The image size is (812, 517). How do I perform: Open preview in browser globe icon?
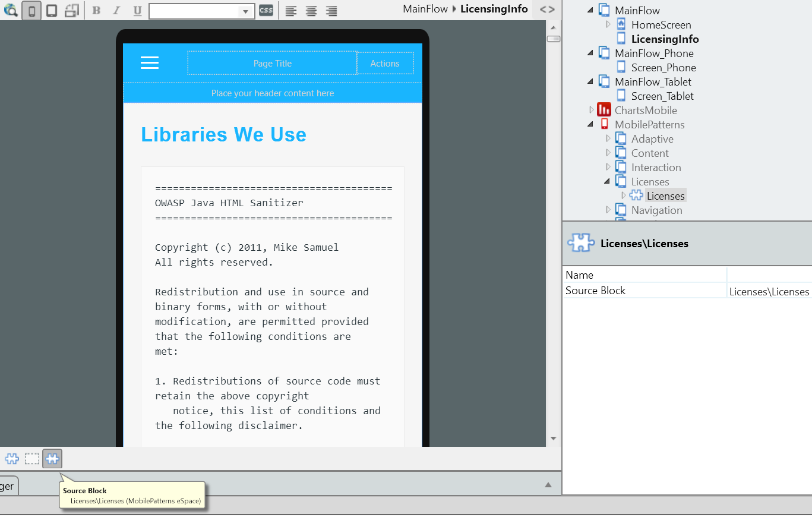(10, 10)
